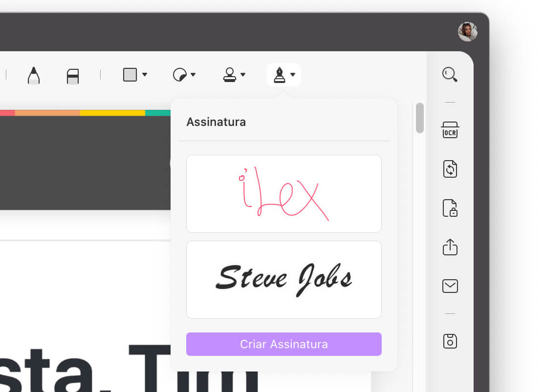Share the file using share icon
Image resolution: width=544 pixels, height=392 pixels.
[x=450, y=247]
